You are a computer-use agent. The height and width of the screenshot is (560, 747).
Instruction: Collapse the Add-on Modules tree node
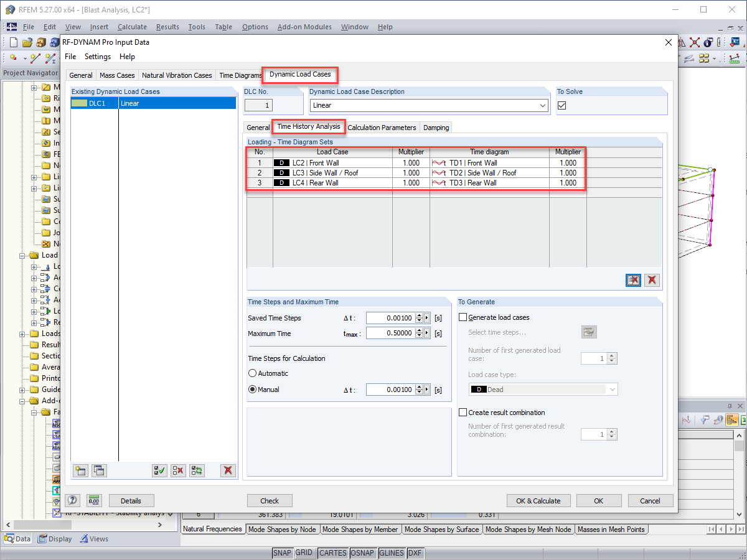(23, 401)
